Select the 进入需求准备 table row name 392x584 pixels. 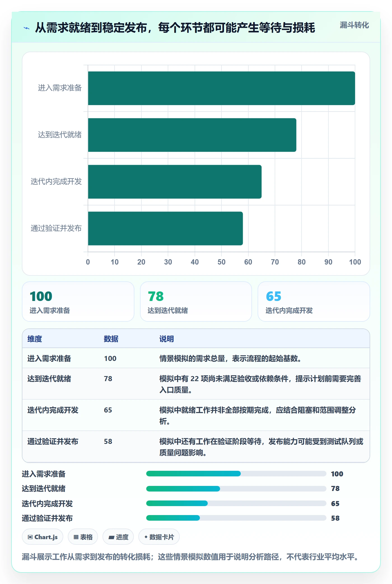click(49, 358)
